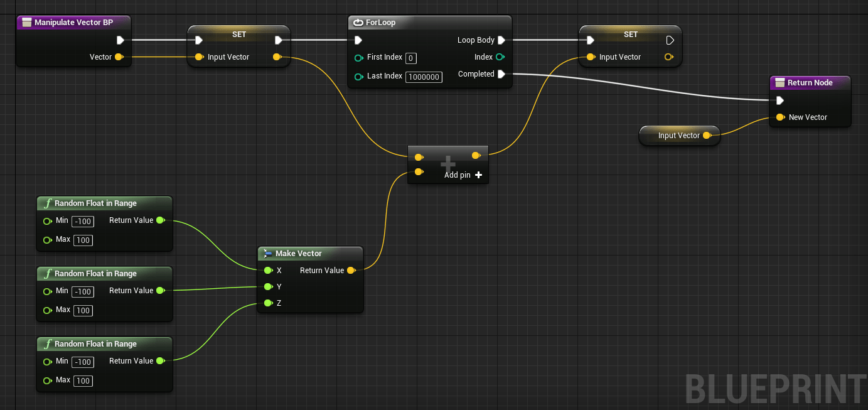Click the First Index field on ForLoop

click(x=411, y=58)
